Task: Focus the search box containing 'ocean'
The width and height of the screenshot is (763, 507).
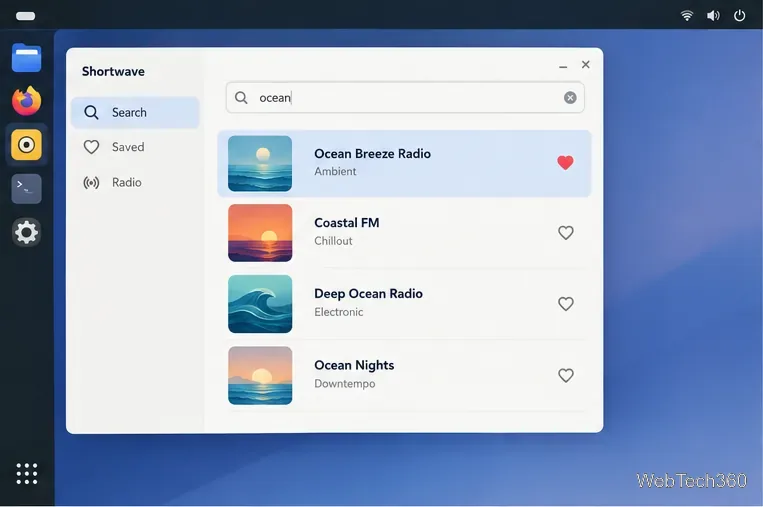Action: pyautogui.click(x=405, y=97)
